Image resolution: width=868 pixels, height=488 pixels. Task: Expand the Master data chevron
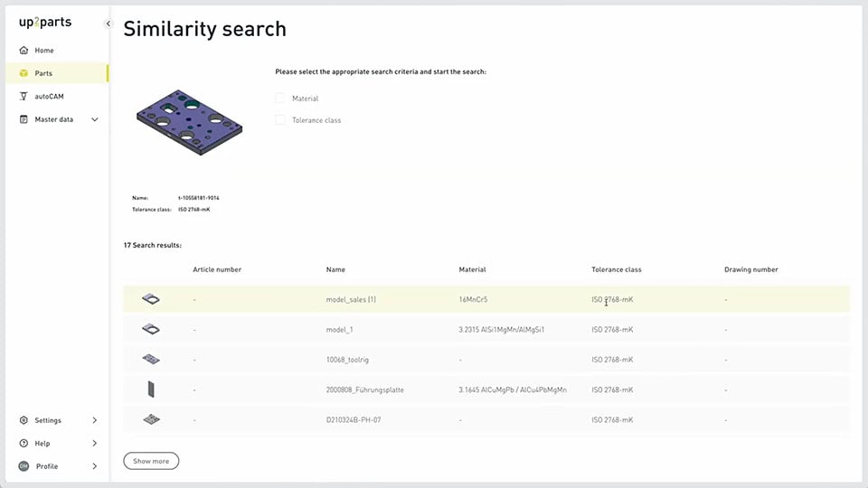(95, 119)
